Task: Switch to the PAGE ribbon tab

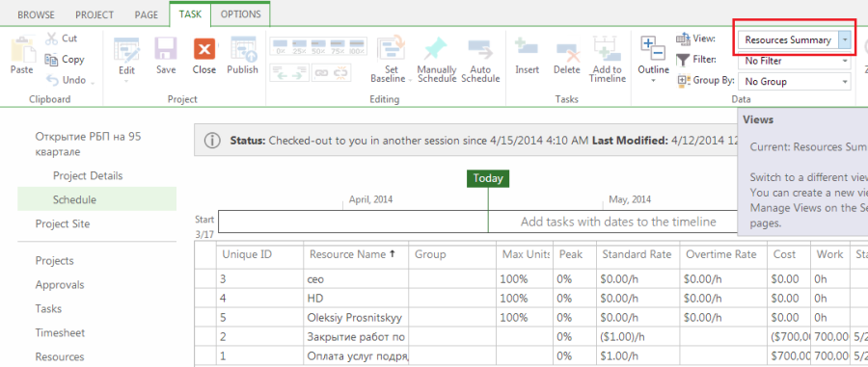Action: (147, 14)
